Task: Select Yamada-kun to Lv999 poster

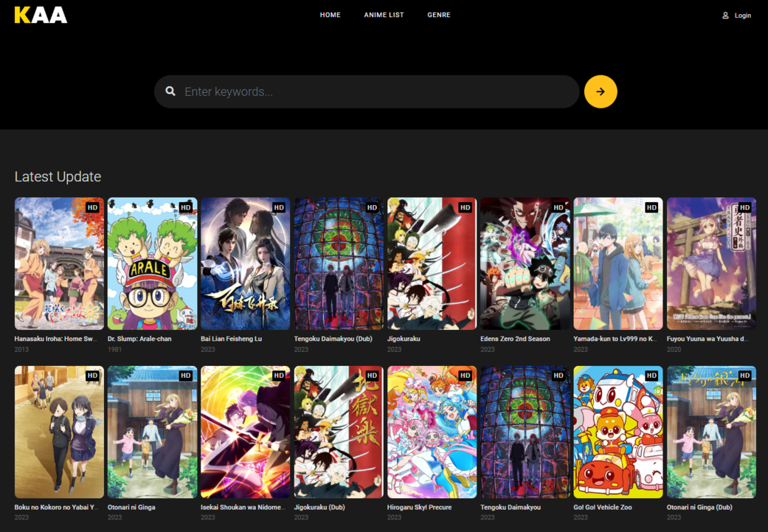Action: (x=618, y=263)
